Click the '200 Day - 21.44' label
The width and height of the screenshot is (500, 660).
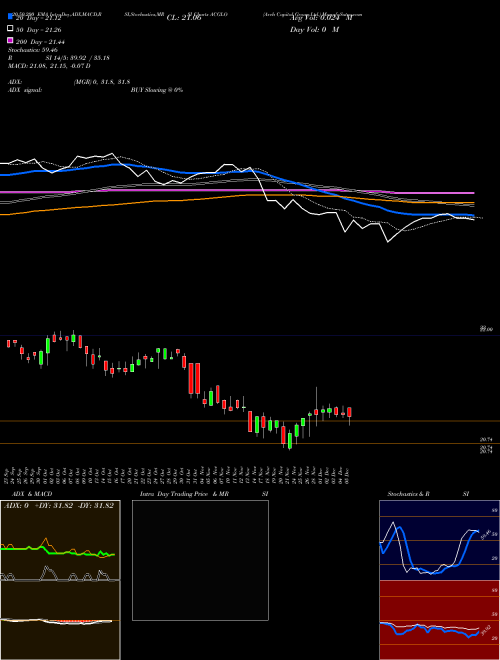40,42
